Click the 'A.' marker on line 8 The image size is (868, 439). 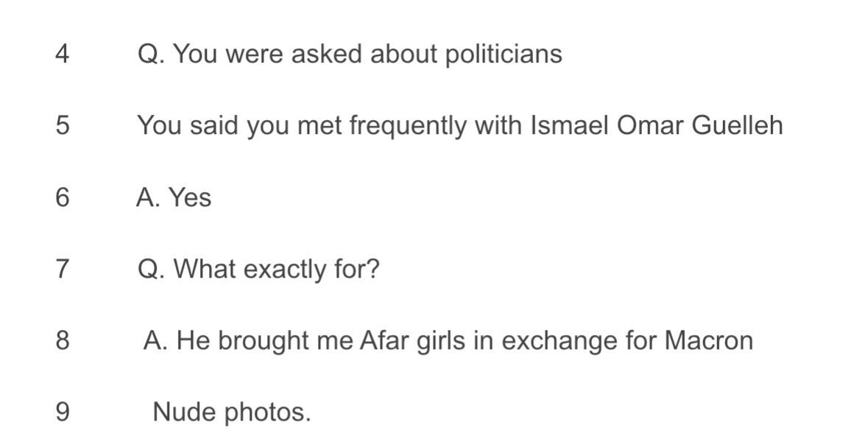155,340
